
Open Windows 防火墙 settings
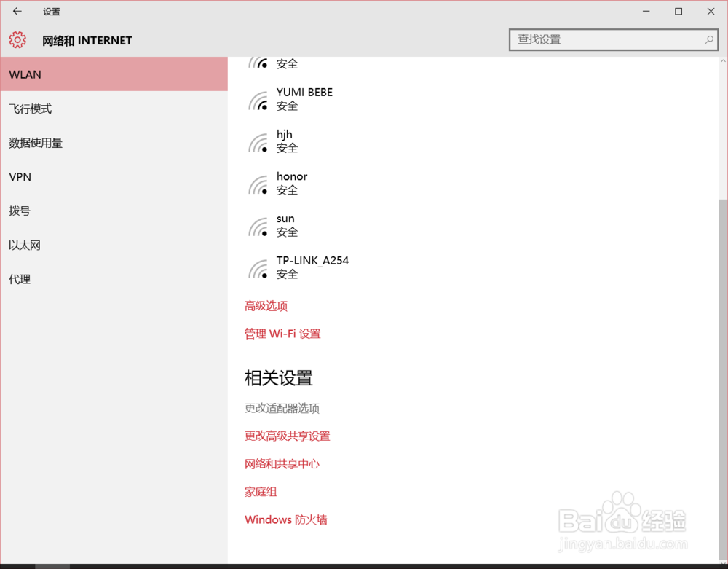tap(285, 519)
